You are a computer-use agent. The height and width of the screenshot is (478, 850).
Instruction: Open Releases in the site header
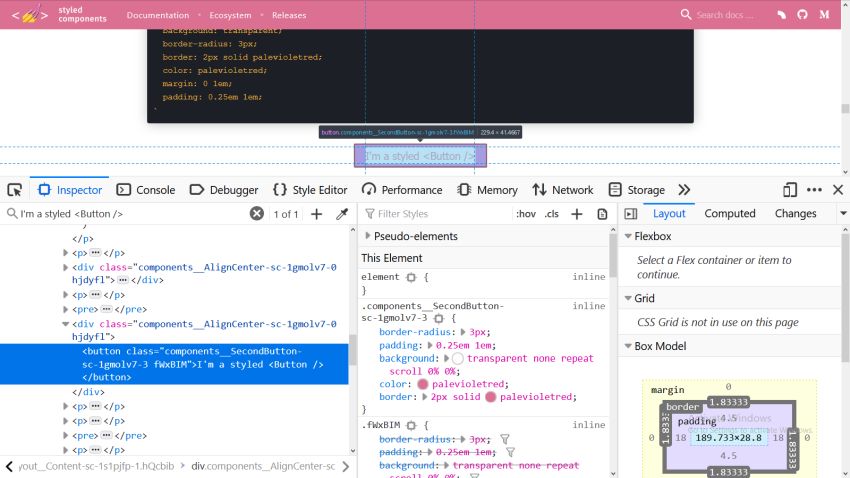pos(289,15)
